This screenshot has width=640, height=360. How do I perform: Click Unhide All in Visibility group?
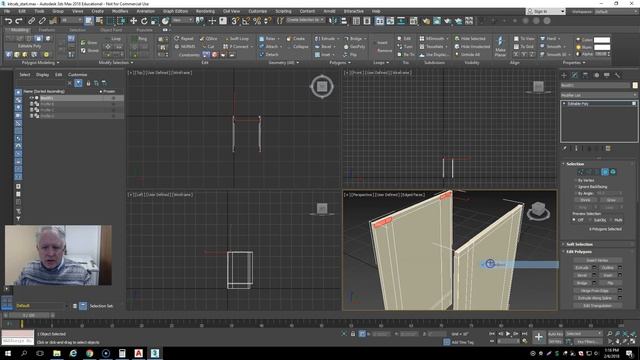(467, 54)
